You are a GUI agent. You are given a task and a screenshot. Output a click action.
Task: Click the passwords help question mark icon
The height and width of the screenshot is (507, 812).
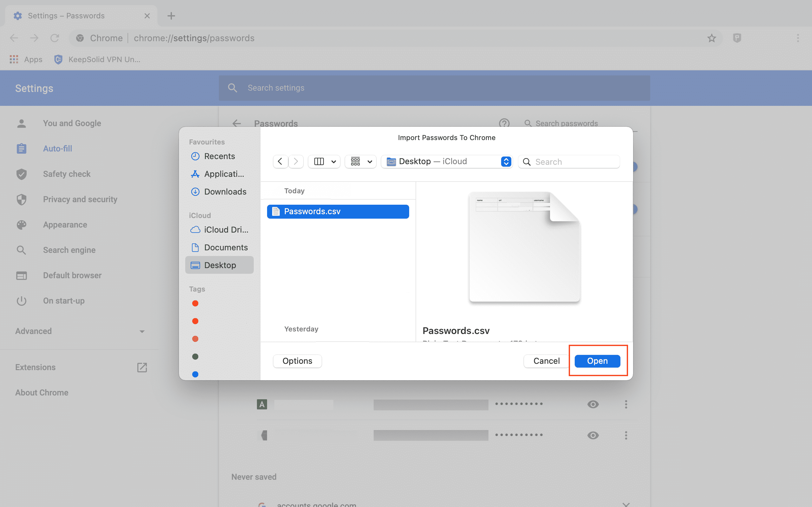[x=504, y=123]
